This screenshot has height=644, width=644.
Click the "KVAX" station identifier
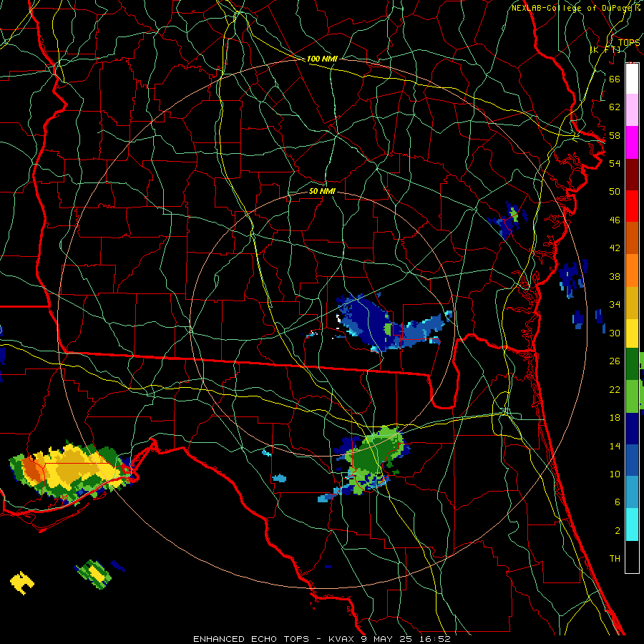[343, 639]
